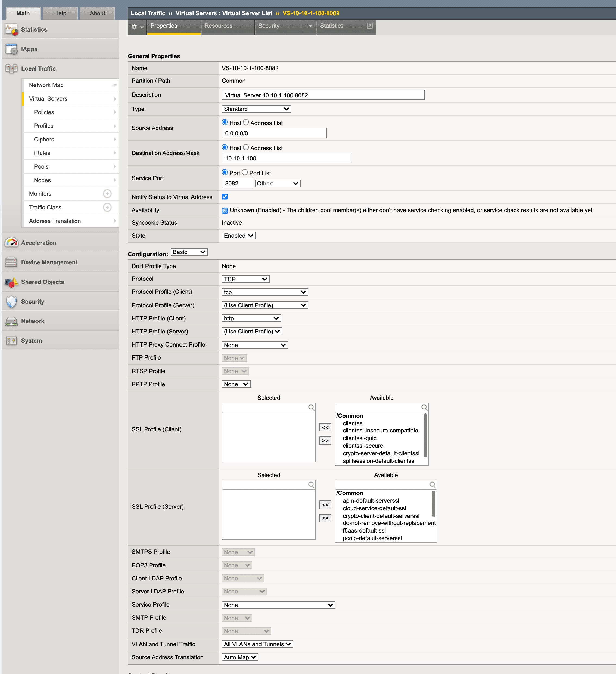The width and height of the screenshot is (616, 674).
Task: Open the HTTP Proxy Connect Profile dropdown
Action: 254,345
